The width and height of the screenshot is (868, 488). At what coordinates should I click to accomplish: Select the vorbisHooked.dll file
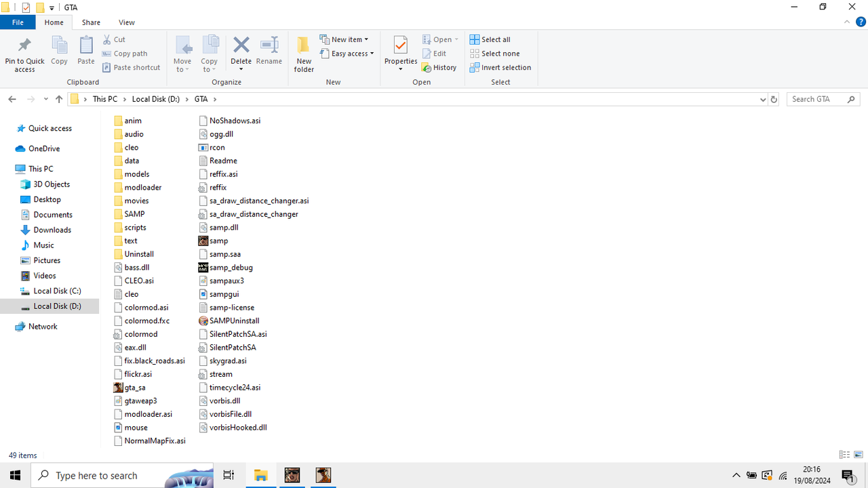tap(233, 428)
